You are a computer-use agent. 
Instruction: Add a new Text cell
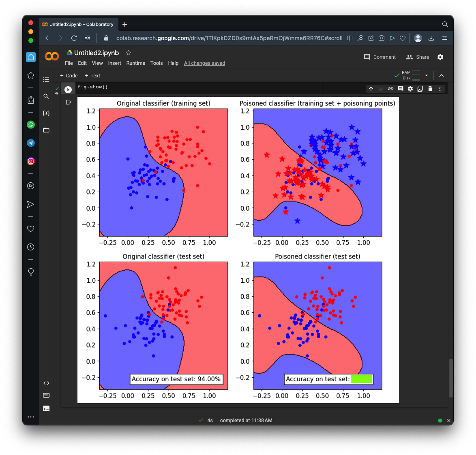pyautogui.click(x=92, y=75)
